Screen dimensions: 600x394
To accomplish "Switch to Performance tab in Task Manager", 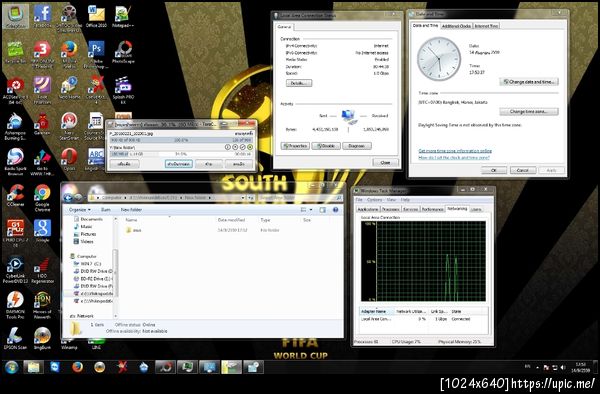I will 433,209.
